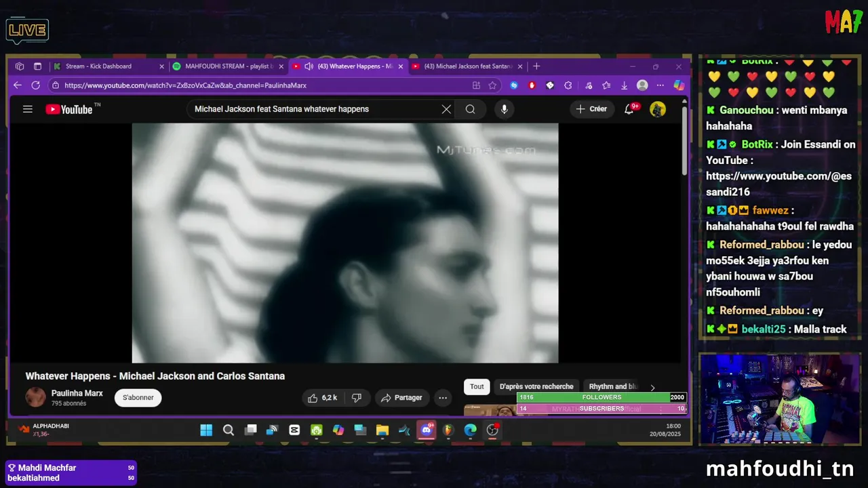Select the Rhythm and blues chip
The height and width of the screenshot is (488, 868).
[612, 386]
